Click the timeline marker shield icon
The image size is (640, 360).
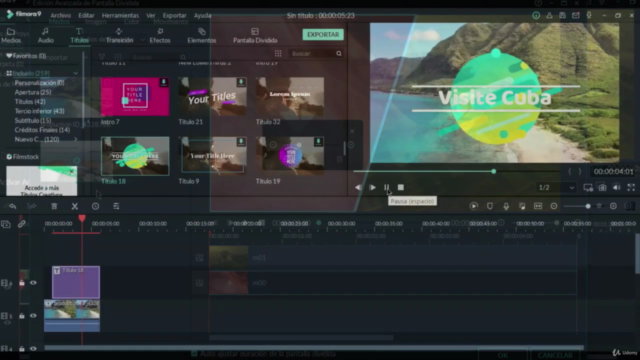click(x=490, y=206)
